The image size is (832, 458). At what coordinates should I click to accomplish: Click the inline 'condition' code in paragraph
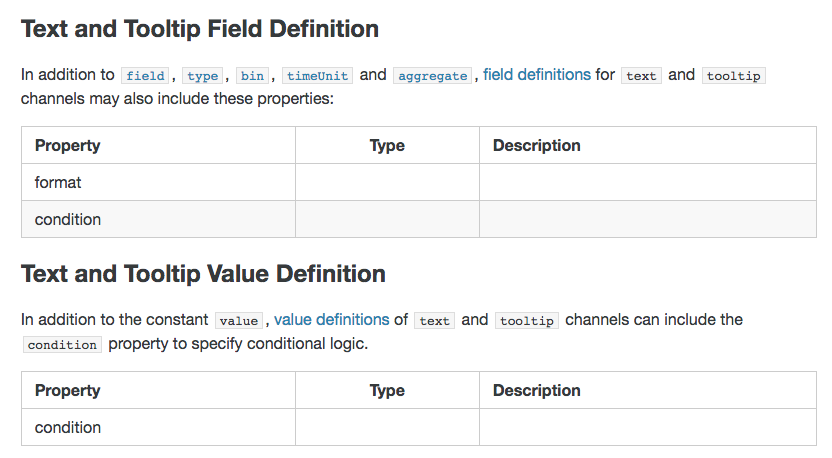point(62,345)
